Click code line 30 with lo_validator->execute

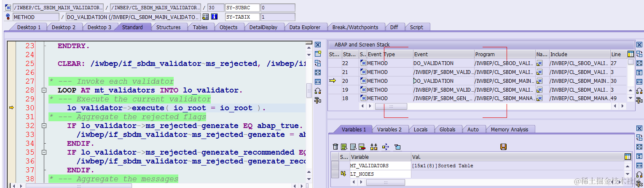pos(166,108)
